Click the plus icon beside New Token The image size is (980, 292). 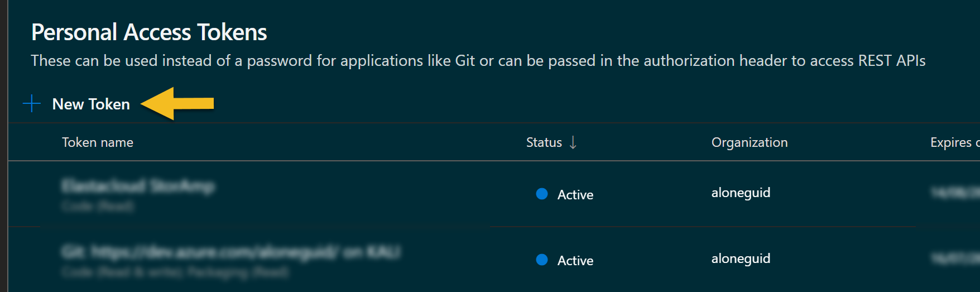tap(32, 104)
